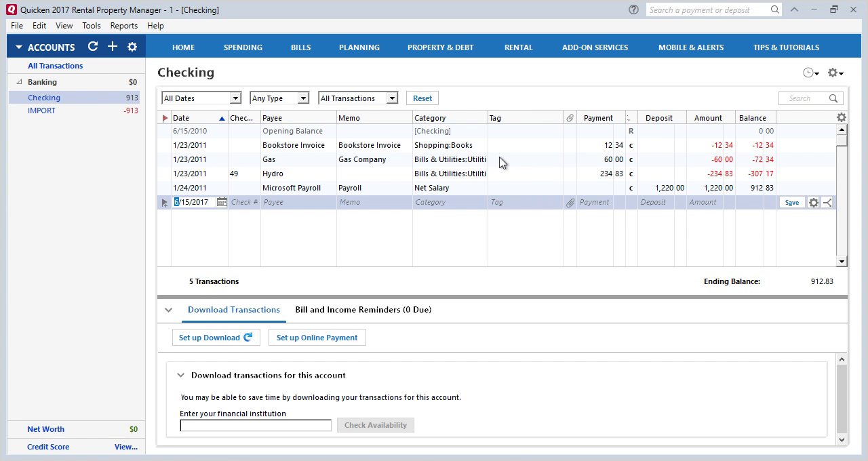Switch to the RENTAL tab

click(518, 47)
